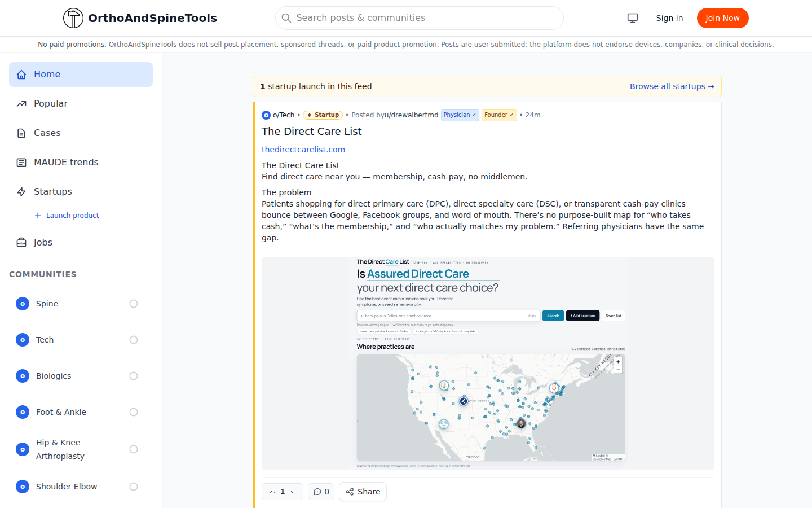The width and height of the screenshot is (812, 508).
Task: Click the Foot & Ankle community avatar
Action: [x=23, y=412]
